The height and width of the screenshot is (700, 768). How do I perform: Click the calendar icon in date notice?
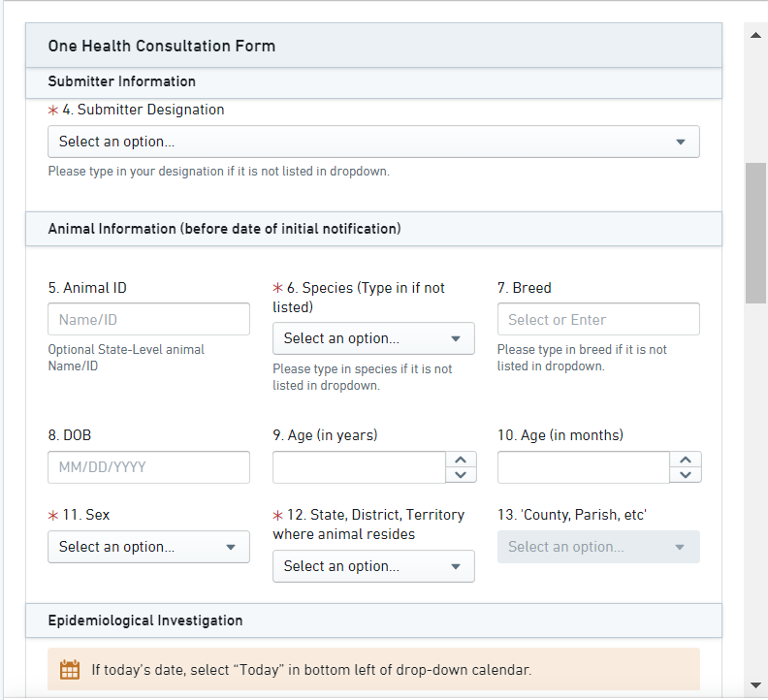tap(70, 669)
